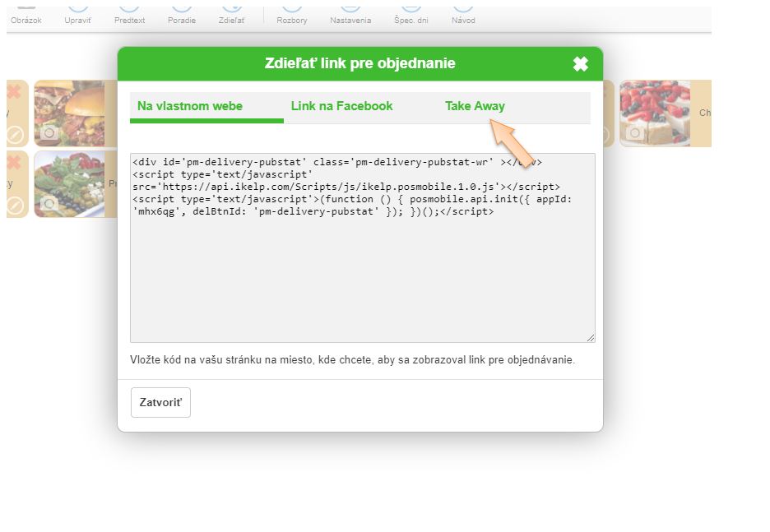
Task: Close the share link dialog with the X
Action: [x=580, y=64]
